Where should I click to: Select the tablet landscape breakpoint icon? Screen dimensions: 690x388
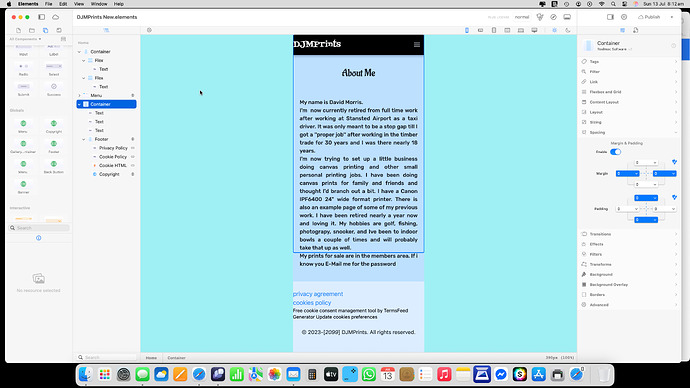point(507,30)
